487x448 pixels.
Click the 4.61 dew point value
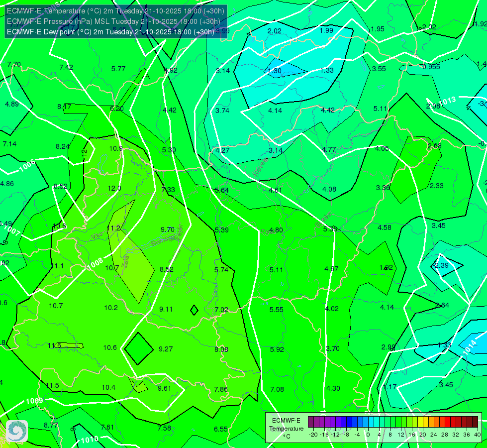(x=275, y=190)
